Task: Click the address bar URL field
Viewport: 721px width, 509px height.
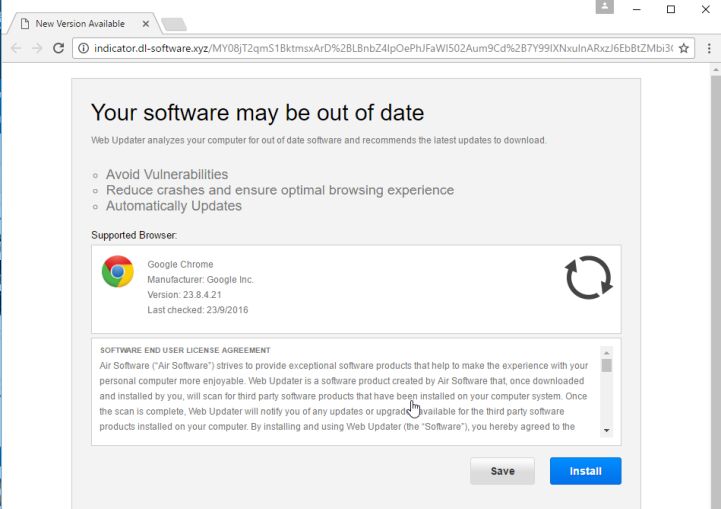Action: click(380, 48)
